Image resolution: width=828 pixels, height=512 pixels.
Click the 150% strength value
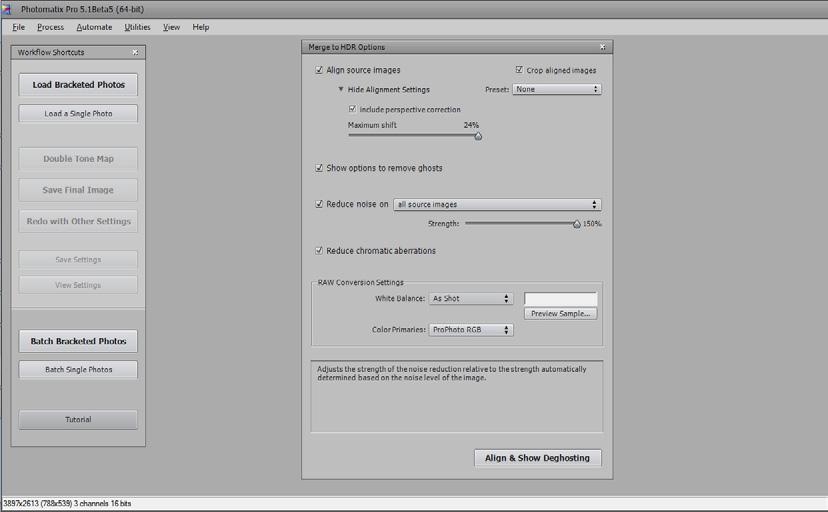click(x=592, y=224)
